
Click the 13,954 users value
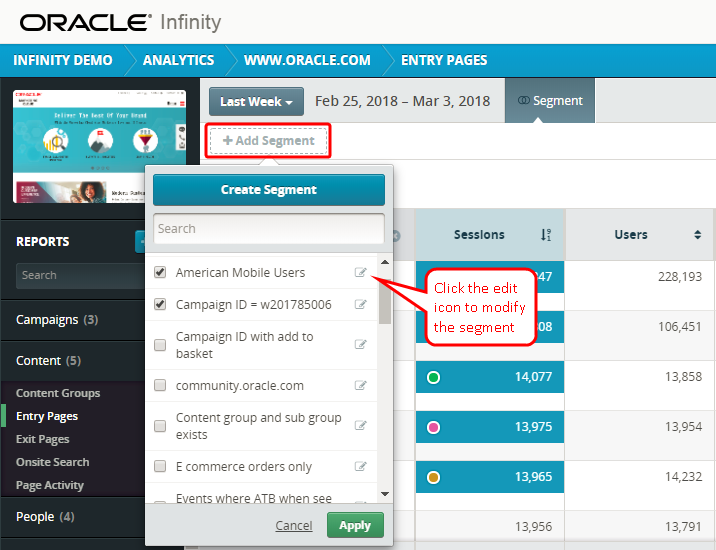[683, 427]
